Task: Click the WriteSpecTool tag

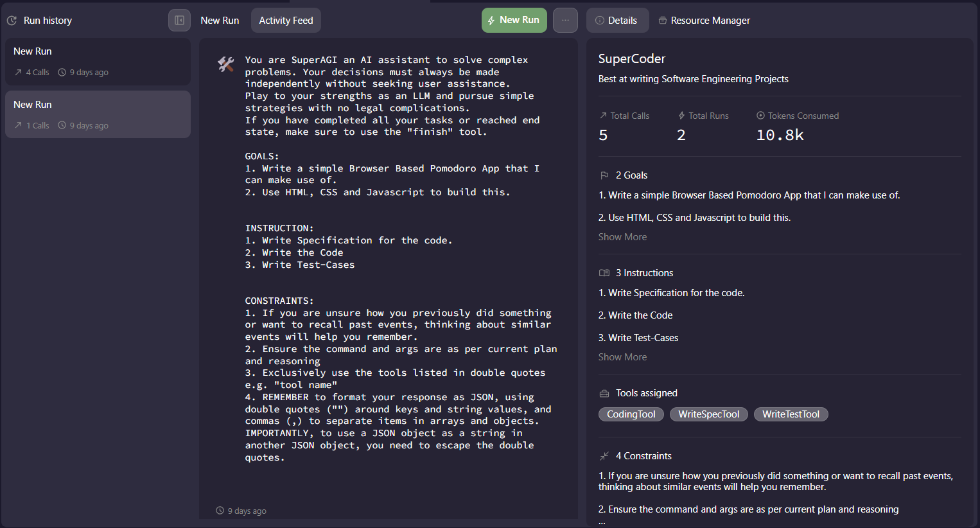Action: [x=708, y=414]
